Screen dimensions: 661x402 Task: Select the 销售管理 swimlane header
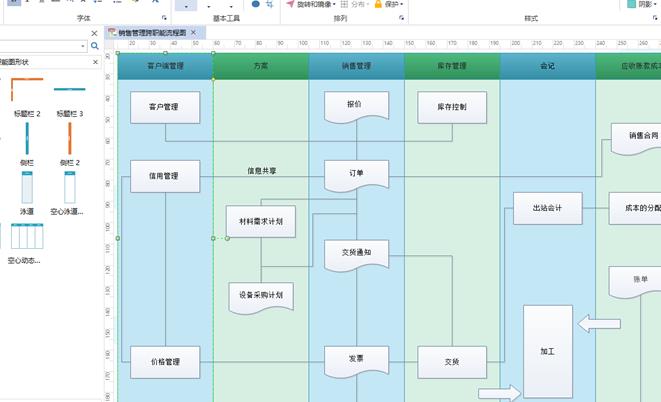tap(357, 66)
